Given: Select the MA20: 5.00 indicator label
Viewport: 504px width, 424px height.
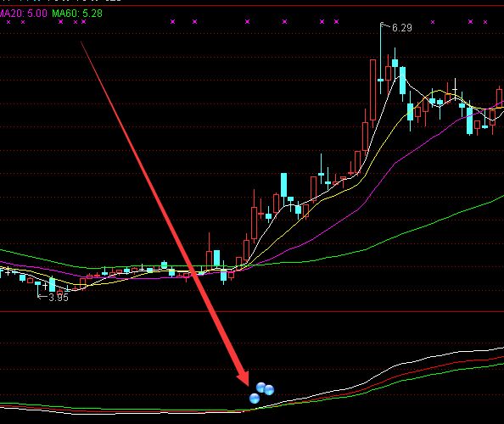Looking at the screenshot, I should (23, 14).
